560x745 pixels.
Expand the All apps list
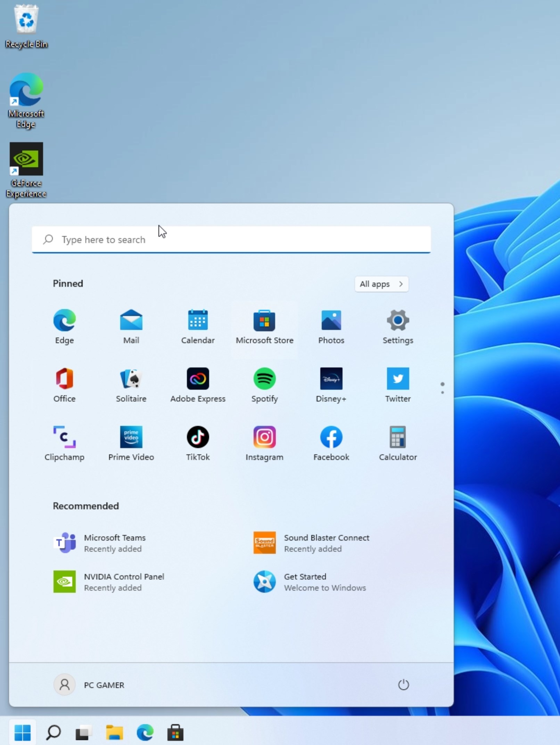(381, 284)
